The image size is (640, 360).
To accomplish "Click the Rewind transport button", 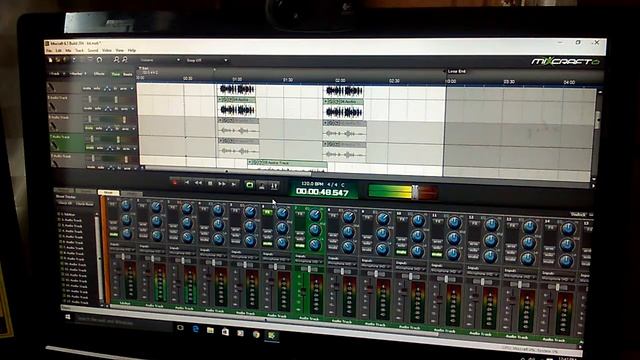I will 198,183.
